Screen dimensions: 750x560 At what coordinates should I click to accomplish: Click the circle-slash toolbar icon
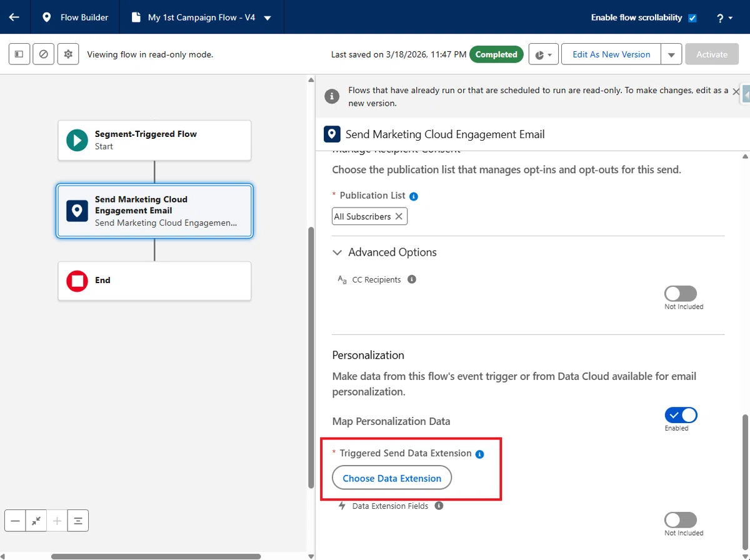[43, 54]
